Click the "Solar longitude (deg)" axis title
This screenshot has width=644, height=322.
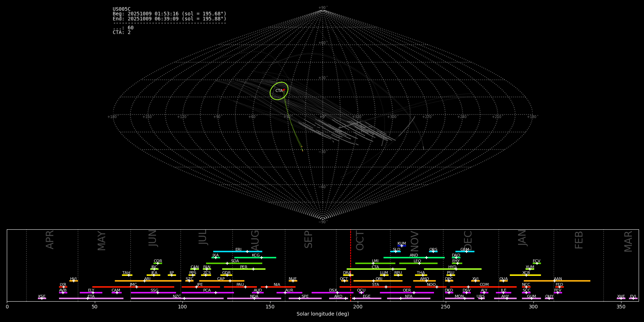coord(323,314)
